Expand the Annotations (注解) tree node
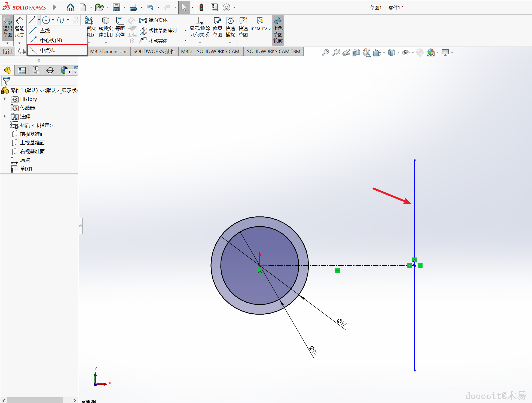 coord(5,116)
